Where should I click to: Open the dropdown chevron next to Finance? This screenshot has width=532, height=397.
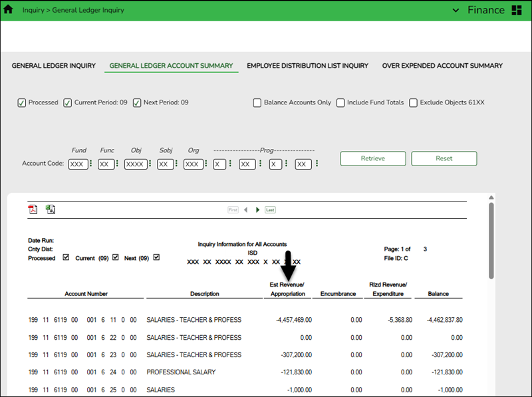(x=456, y=10)
